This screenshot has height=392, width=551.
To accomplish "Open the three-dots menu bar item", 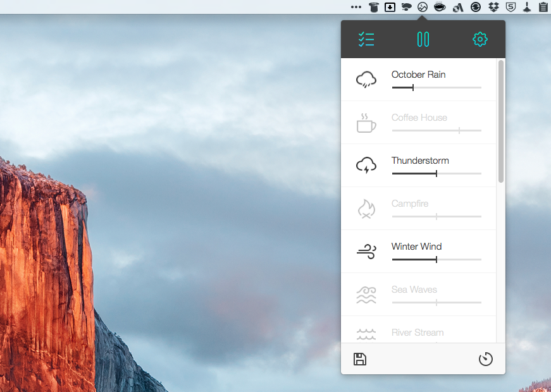I will pyautogui.click(x=356, y=7).
